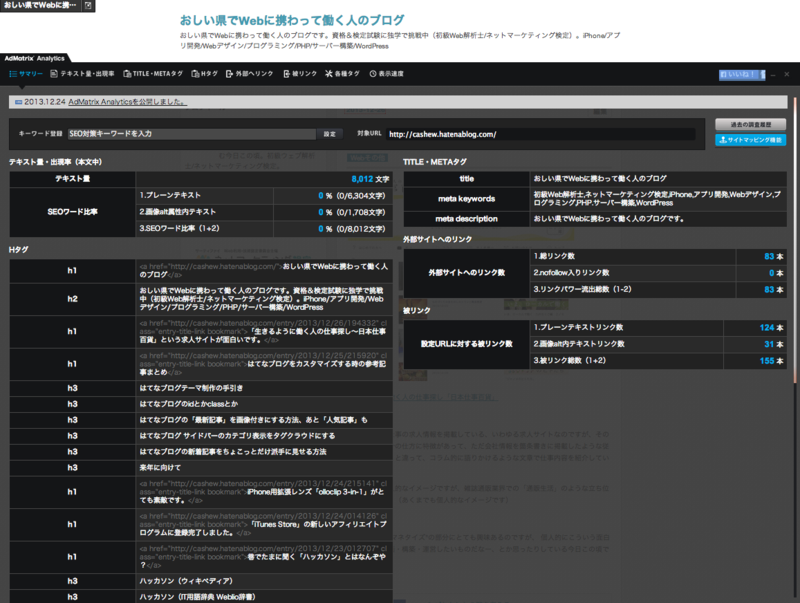The width and height of the screenshot is (800, 603).
Task: Click the h3 row はてなブログのidとかclassとか
Action: click(201, 404)
